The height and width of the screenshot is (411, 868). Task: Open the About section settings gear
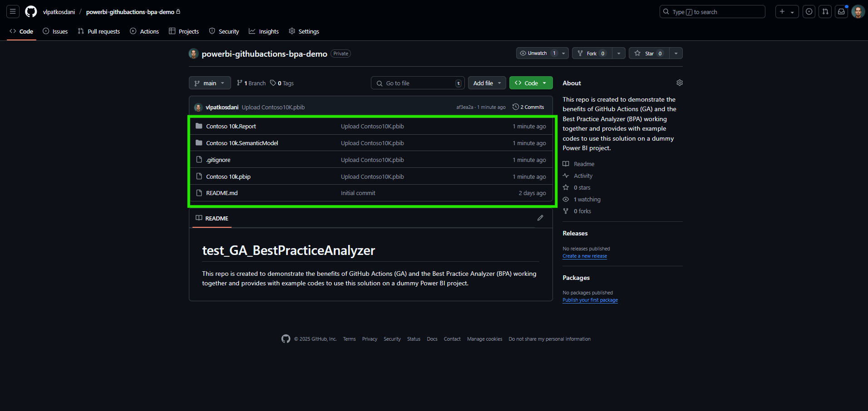point(679,83)
